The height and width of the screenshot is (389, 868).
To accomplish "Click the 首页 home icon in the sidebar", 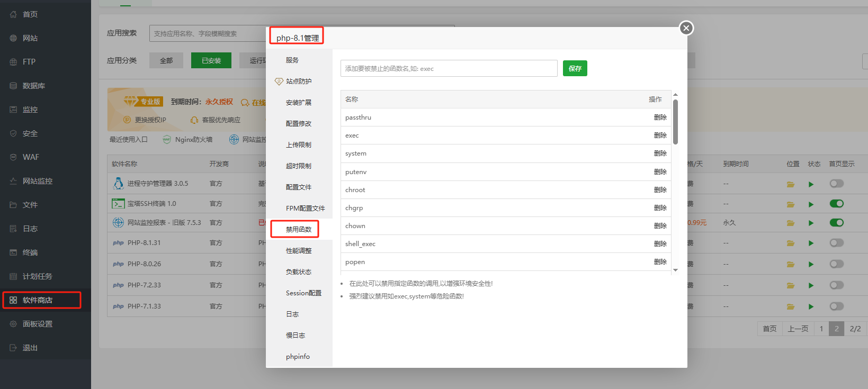I will [x=13, y=14].
